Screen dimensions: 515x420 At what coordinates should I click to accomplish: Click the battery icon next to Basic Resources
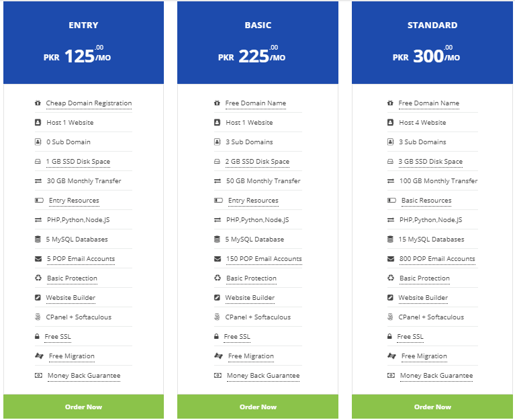(x=391, y=200)
